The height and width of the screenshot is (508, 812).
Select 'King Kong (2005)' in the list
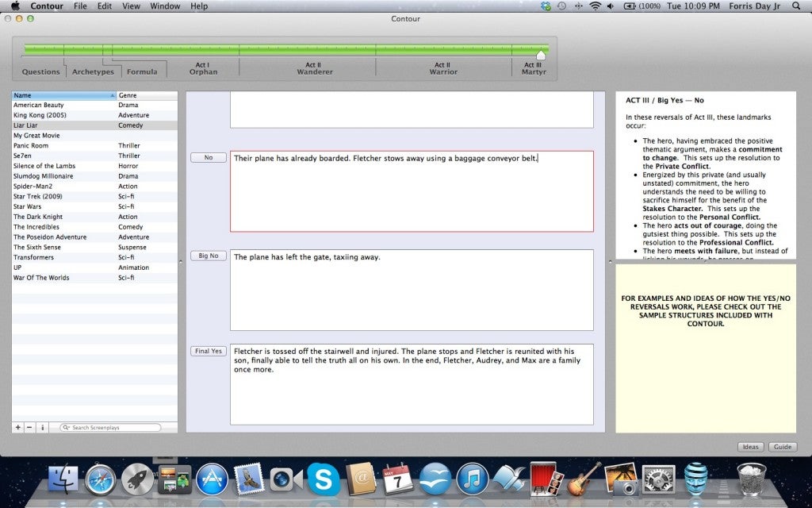pyautogui.click(x=95, y=115)
